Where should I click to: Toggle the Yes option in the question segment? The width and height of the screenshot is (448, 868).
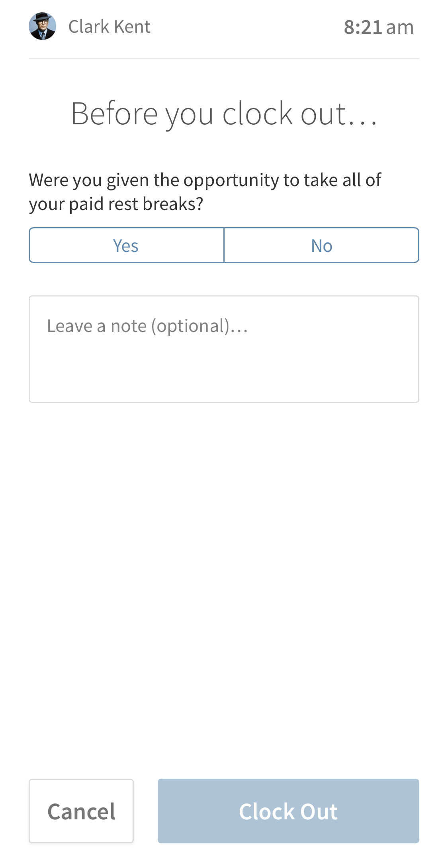(126, 245)
